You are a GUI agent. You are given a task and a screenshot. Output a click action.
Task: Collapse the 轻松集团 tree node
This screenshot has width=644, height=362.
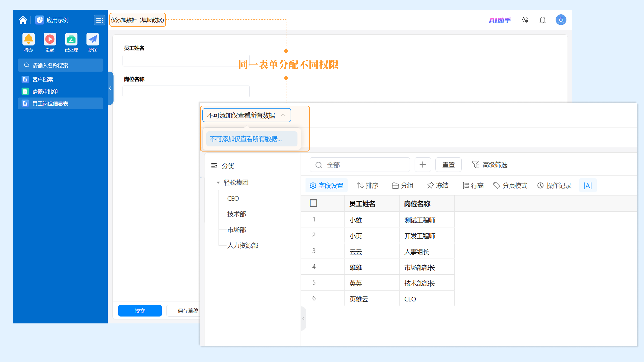tap(218, 183)
